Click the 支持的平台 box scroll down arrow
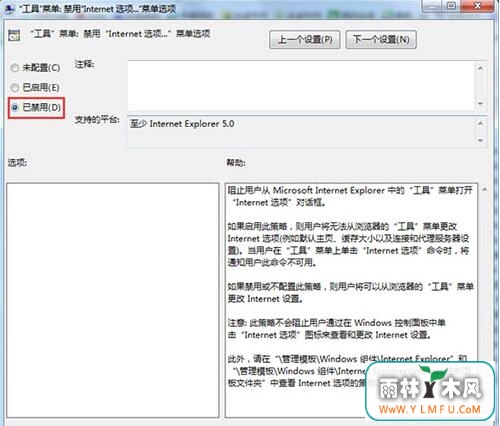 480,140
